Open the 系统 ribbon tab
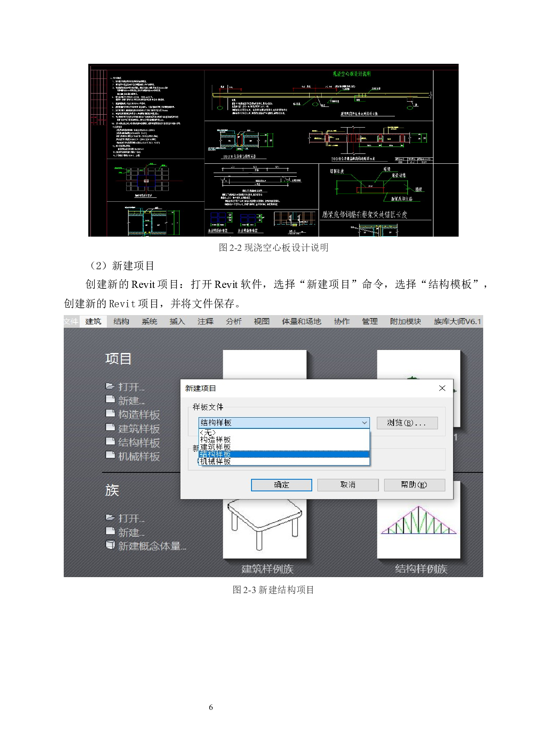Screen dimensions: 534x756 tap(149, 322)
